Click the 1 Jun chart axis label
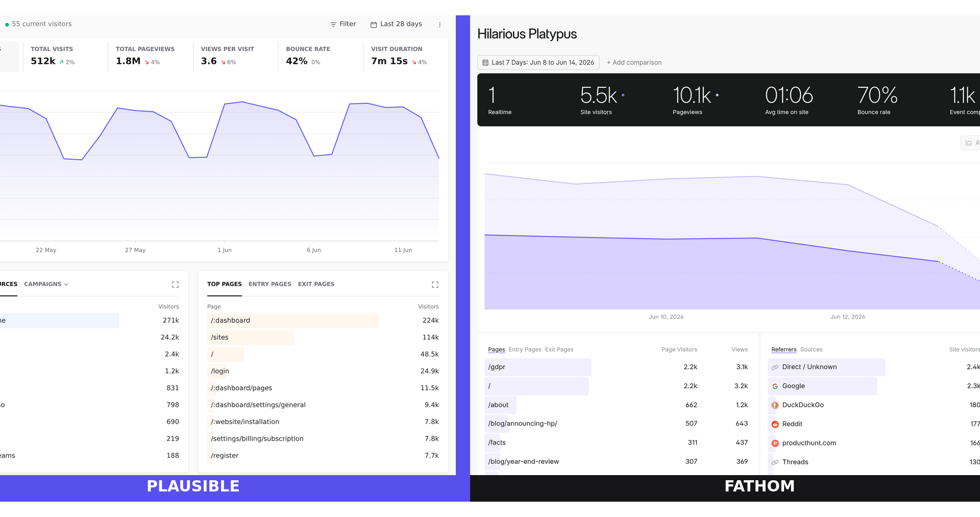This screenshot has height=517, width=980. point(225,250)
